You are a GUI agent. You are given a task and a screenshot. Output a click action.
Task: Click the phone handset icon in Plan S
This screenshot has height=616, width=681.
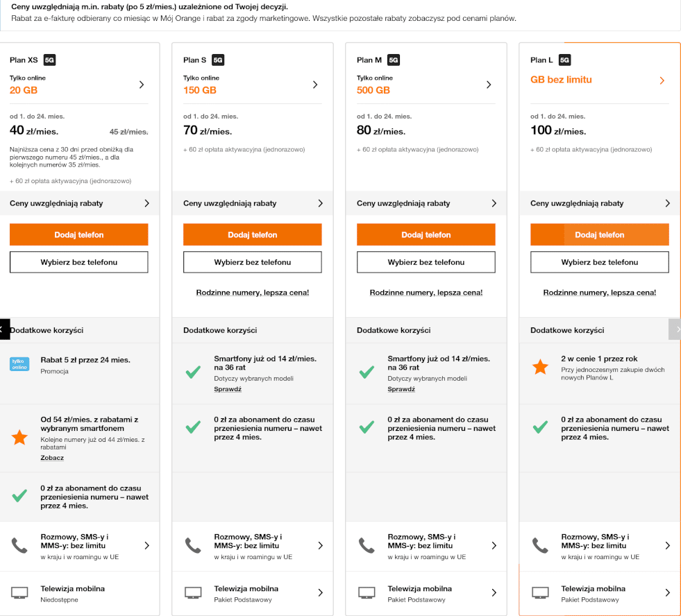(x=193, y=546)
